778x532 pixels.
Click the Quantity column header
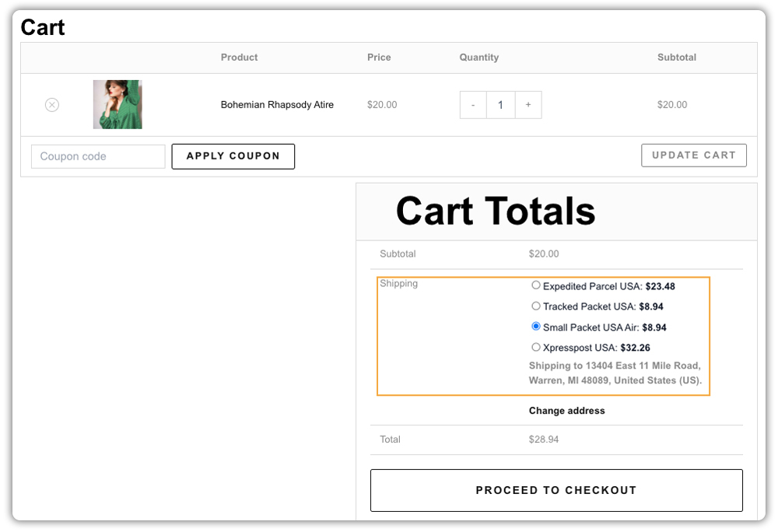coord(478,58)
